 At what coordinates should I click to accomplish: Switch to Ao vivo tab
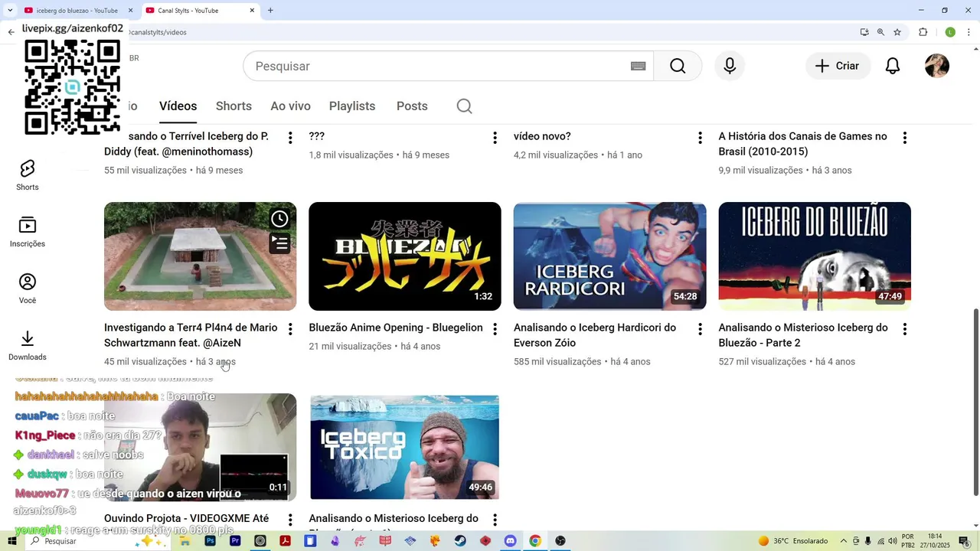tap(290, 106)
